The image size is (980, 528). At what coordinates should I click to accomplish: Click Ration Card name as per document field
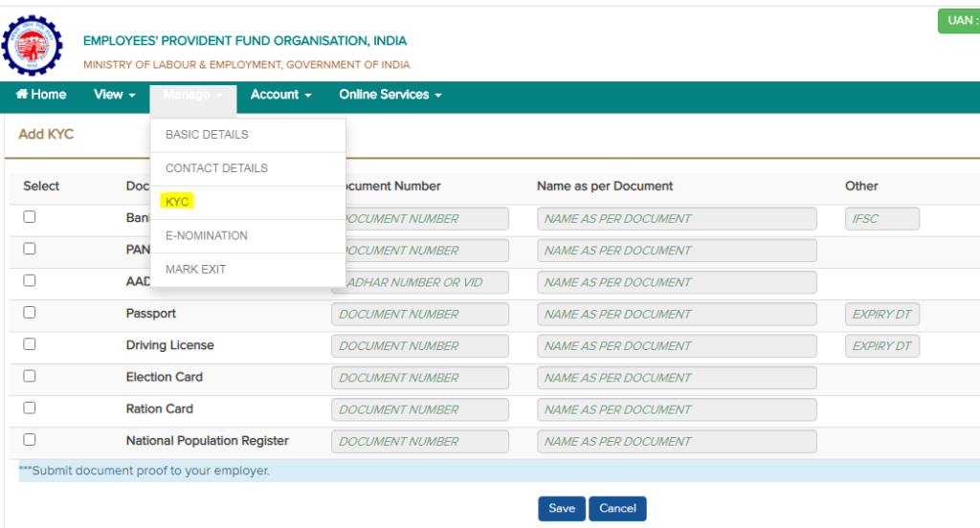[x=677, y=410]
